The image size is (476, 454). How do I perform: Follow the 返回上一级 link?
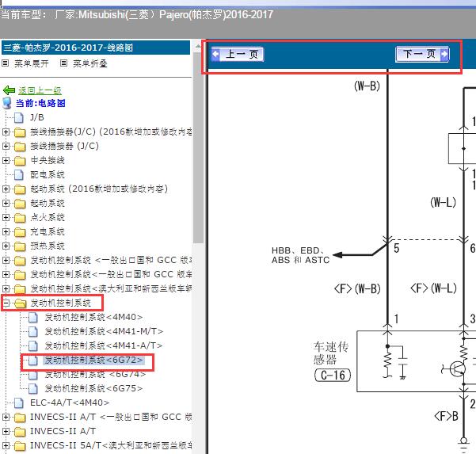[x=40, y=90]
